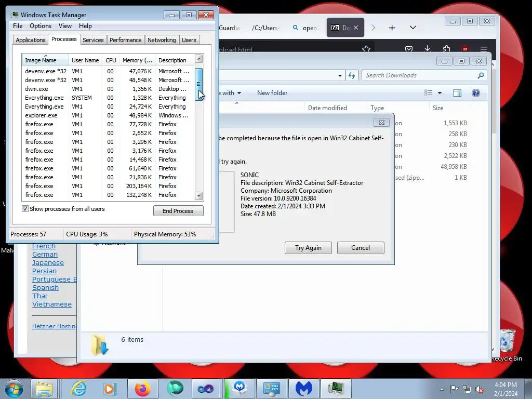The height and width of the screenshot is (399, 532).
Task: Click the Explorer change view icon
Action: (x=429, y=93)
